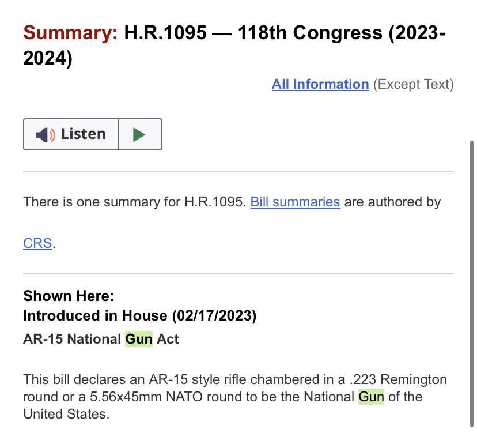The height and width of the screenshot is (448, 477).
Task: Click the Shown Here: label
Action: [69, 296]
